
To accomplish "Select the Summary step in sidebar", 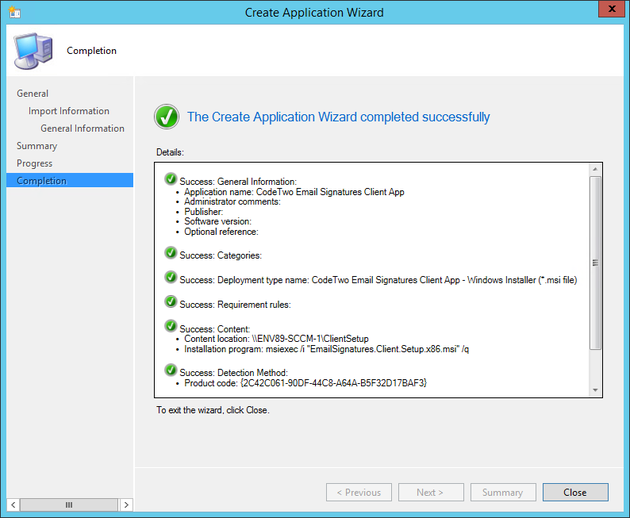I will coord(37,146).
